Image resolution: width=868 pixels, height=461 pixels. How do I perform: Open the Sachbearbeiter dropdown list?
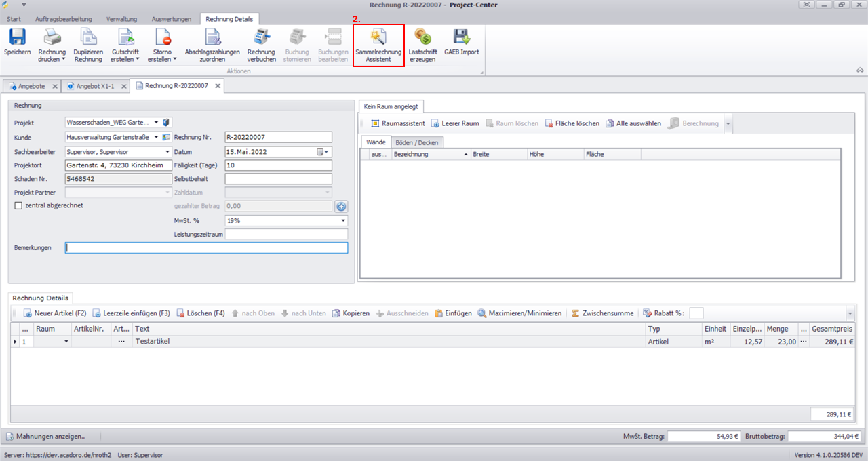(167, 152)
